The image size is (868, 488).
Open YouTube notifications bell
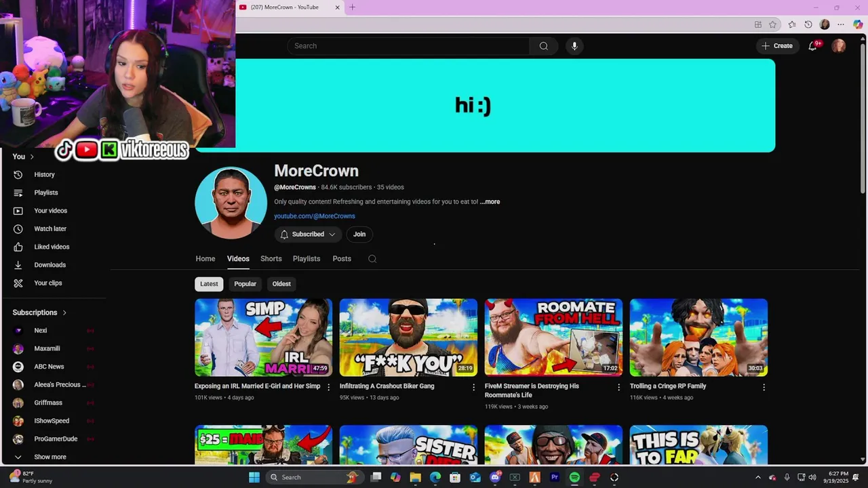pyautogui.click(x=812, y=46)
